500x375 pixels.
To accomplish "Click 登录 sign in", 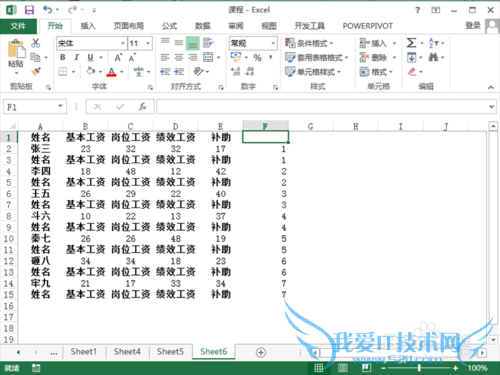I will [x=473, y=26].
